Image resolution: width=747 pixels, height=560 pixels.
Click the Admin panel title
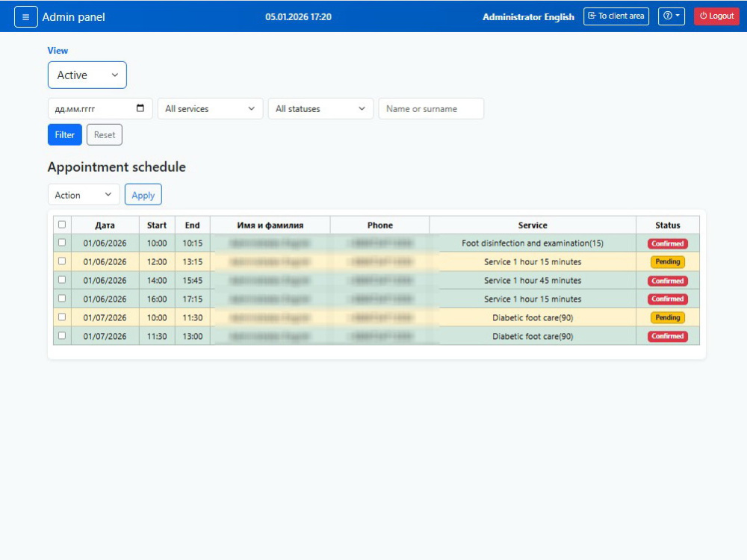(73, 17)
